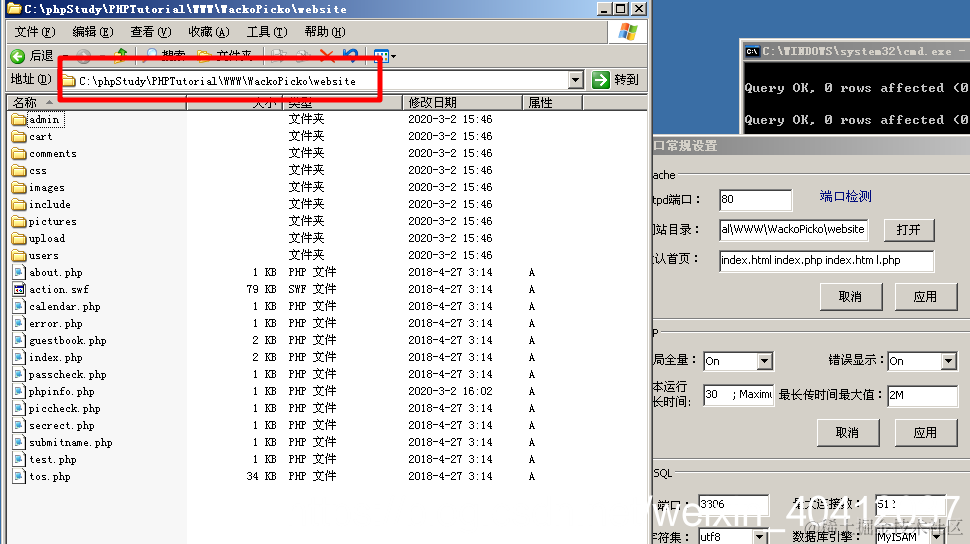
Task: Click the 34 KB size of tos.php
Action: click(x=261, y=477)
